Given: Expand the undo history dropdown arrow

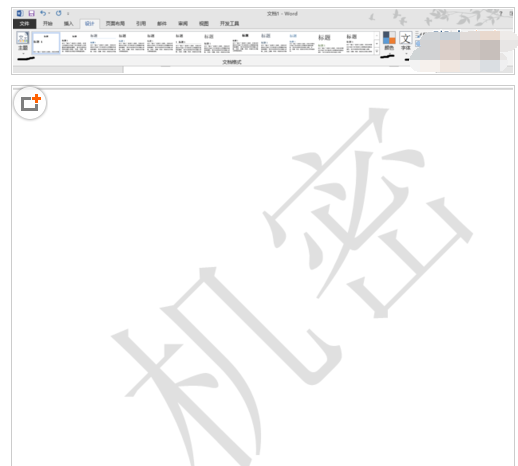Looking at the screenshot, I should (x=49, y=13).
